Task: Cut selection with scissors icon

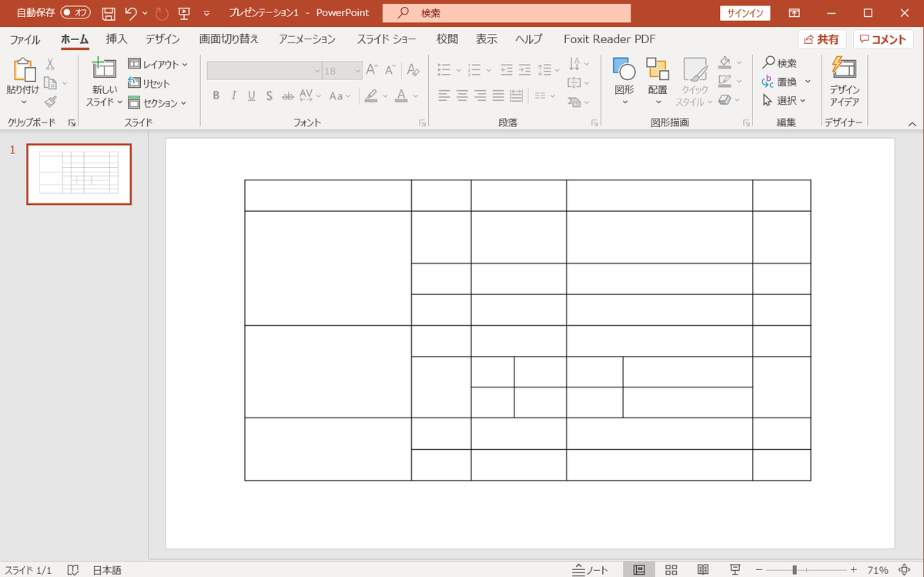Action: 50,64
